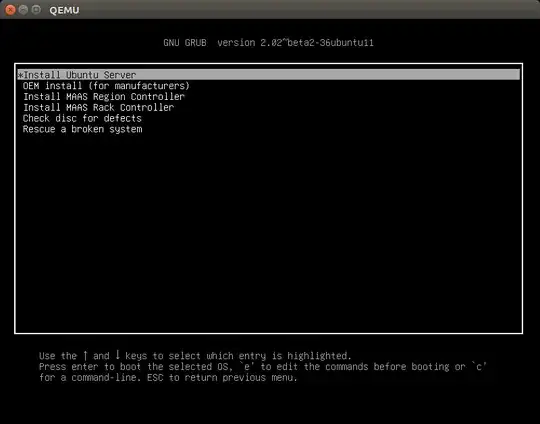Select Install MAAS Region Controller
This screenshot has width=540, height=424.
[x=104, y=96]
